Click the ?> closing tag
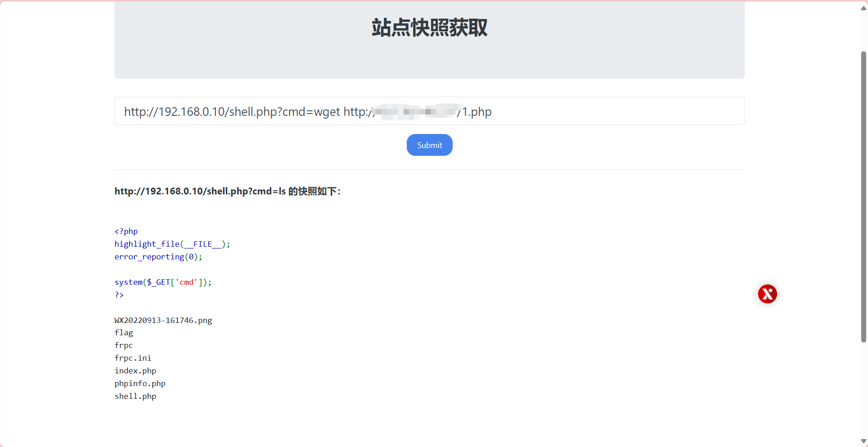 (x=119, y=295)
